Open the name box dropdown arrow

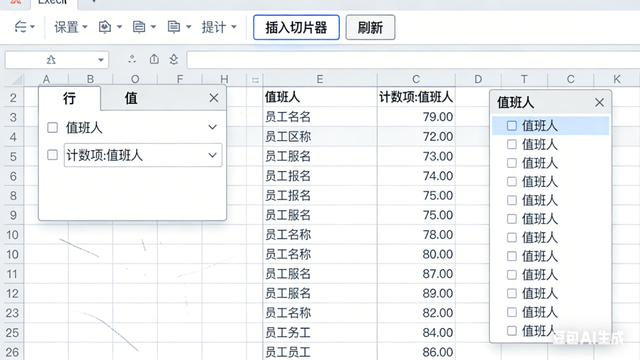[x=101, y=60]
